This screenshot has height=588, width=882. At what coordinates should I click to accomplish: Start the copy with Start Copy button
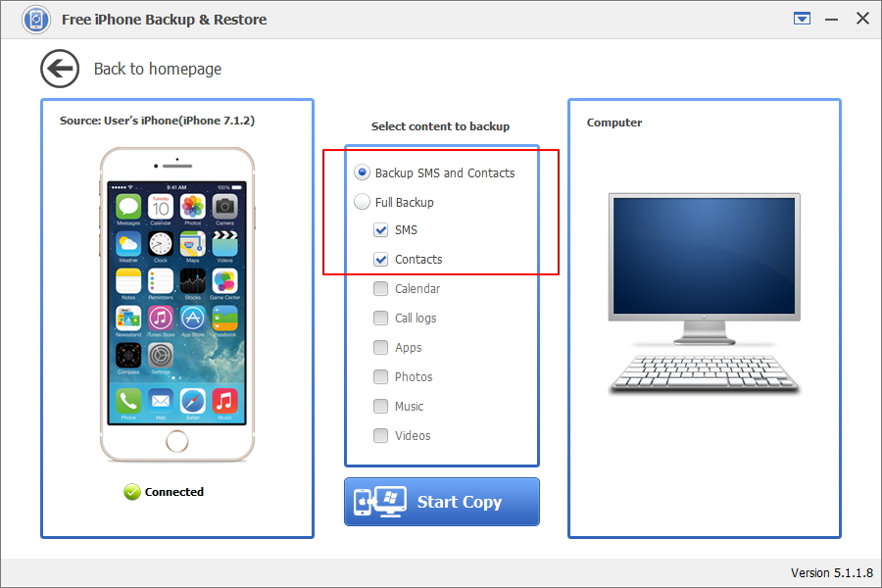point(442,502)
